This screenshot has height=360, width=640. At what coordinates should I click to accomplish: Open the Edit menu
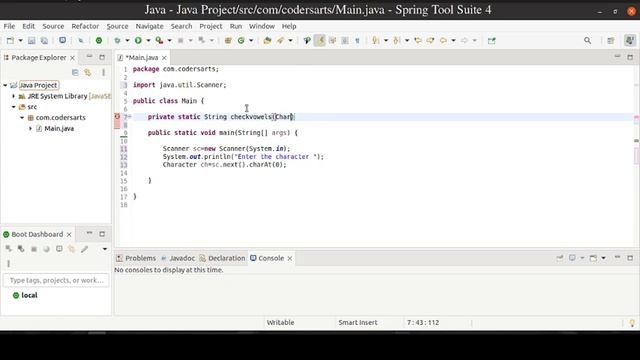(28, 26)
